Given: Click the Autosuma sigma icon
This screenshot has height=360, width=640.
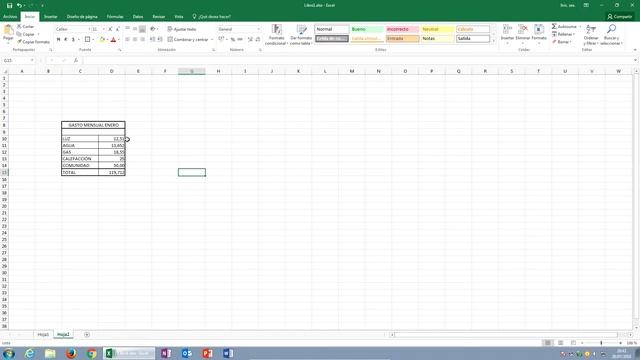Looking at the screenshot, I should point(554,27).
